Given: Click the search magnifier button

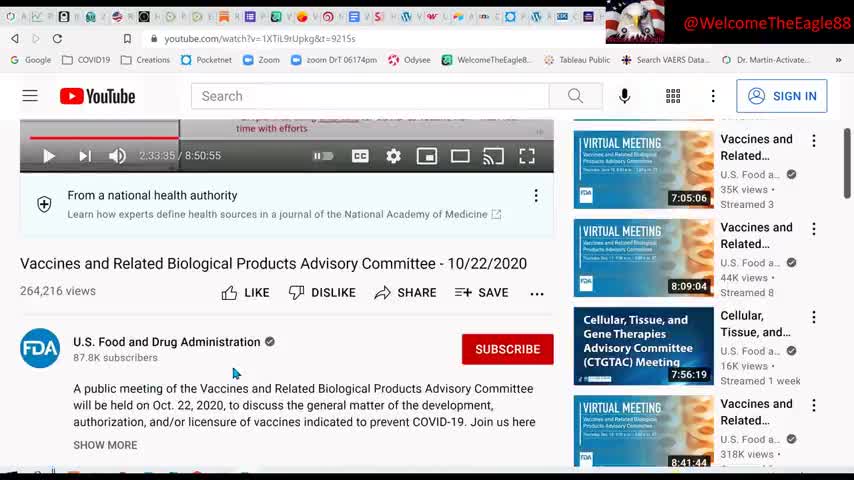Looking at the screenshot, I should tap(575, 96).
